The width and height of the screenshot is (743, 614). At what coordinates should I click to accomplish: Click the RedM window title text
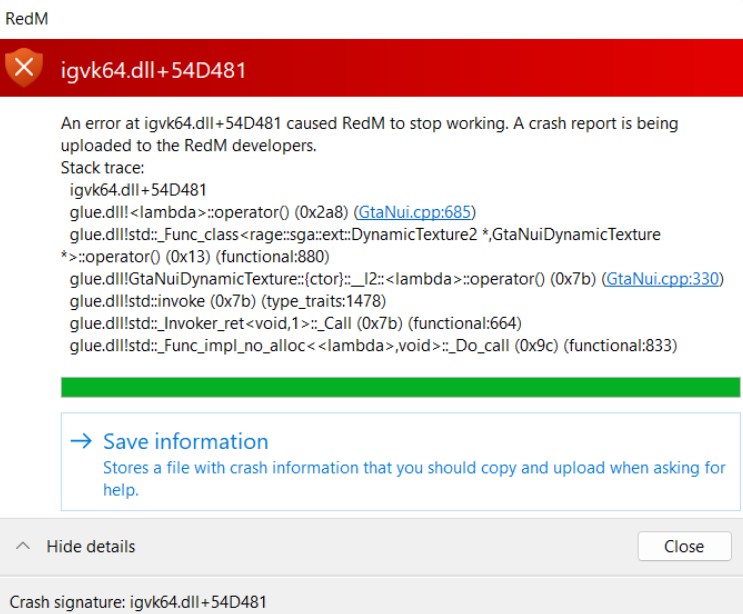point(27,18)
